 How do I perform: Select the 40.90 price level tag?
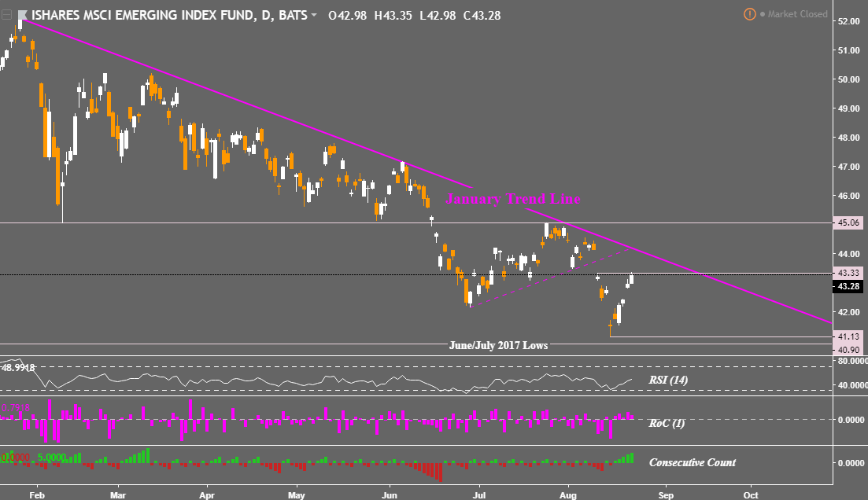pos(848,350)
